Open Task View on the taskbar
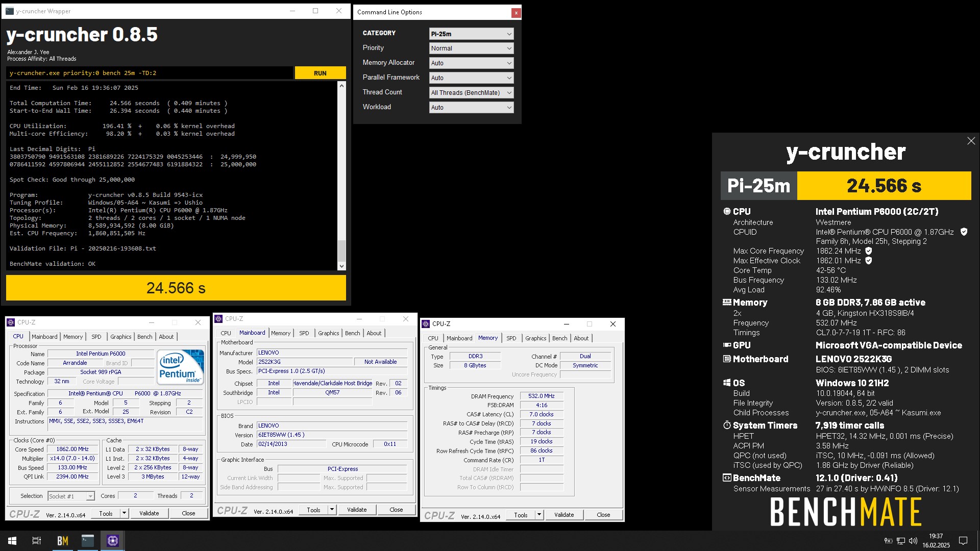 point(37,541)
